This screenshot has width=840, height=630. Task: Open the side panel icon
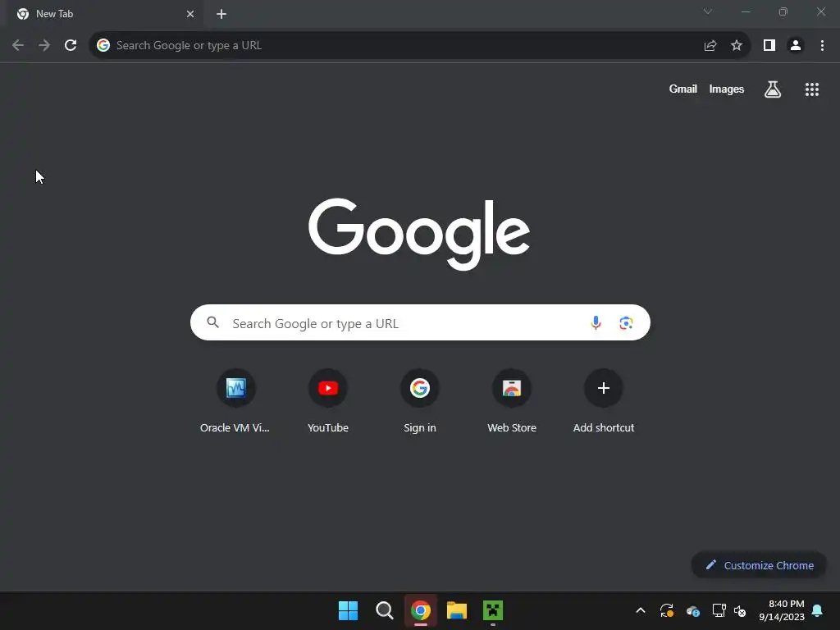[769, 46]
